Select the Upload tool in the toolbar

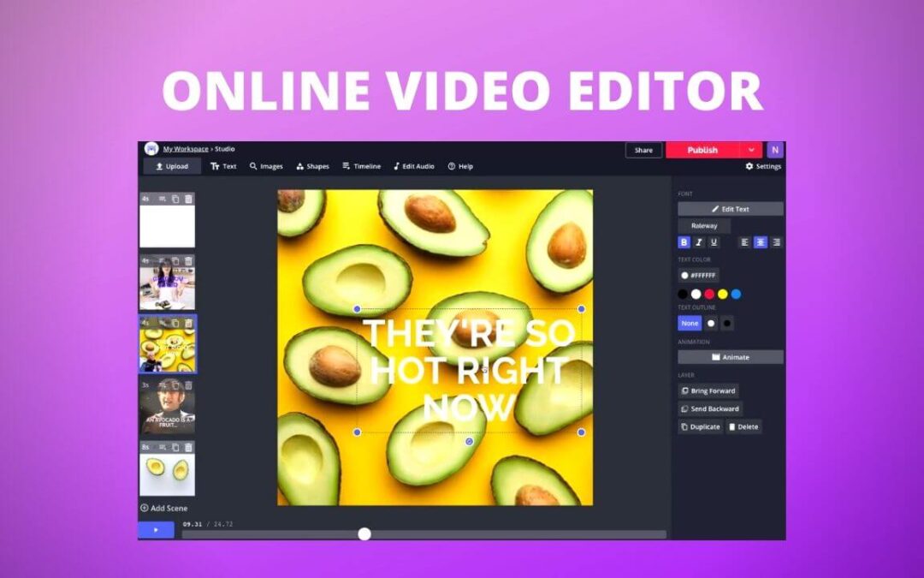pos(171,166)
